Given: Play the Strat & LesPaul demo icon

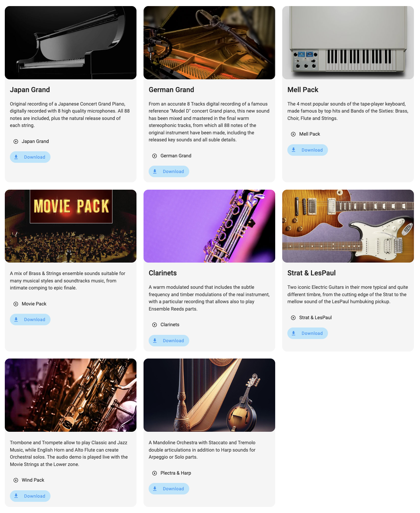Looking at the screenshot, I should [x=293, y=318].
